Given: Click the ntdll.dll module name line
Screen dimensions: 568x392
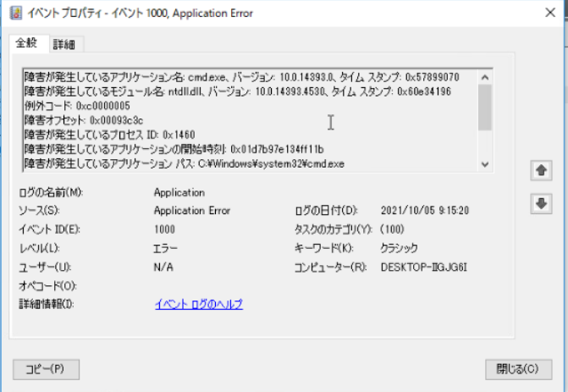Looking at the screenshot, I should [x=238, y=91].
